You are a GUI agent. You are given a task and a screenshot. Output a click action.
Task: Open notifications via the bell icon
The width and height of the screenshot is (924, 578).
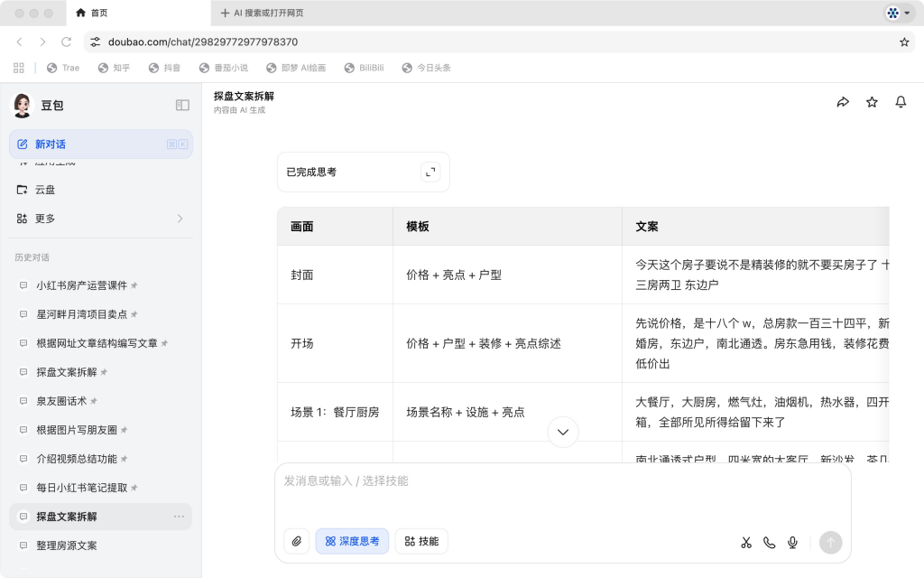(901, 102)
